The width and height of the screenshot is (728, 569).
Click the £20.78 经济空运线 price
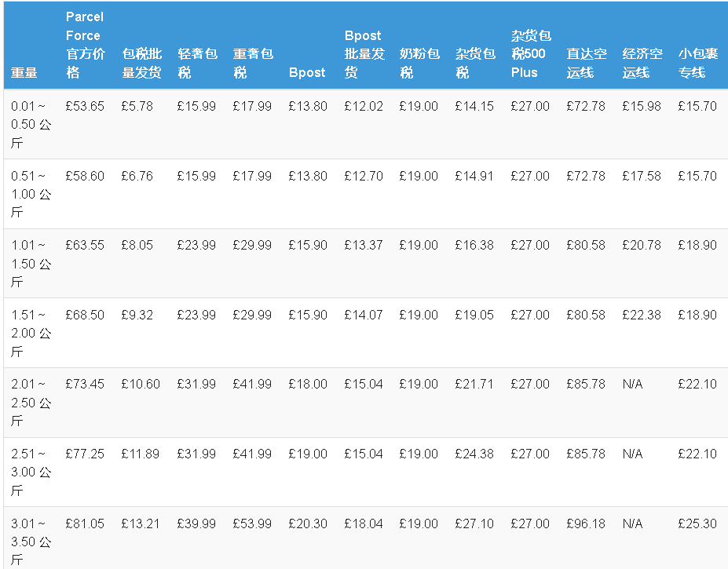[642, 245]
